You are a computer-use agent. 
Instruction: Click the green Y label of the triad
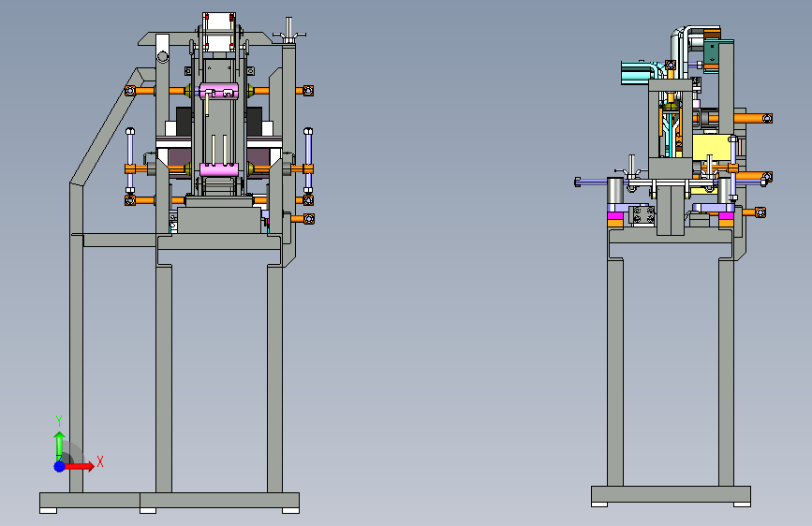point(59,421)
